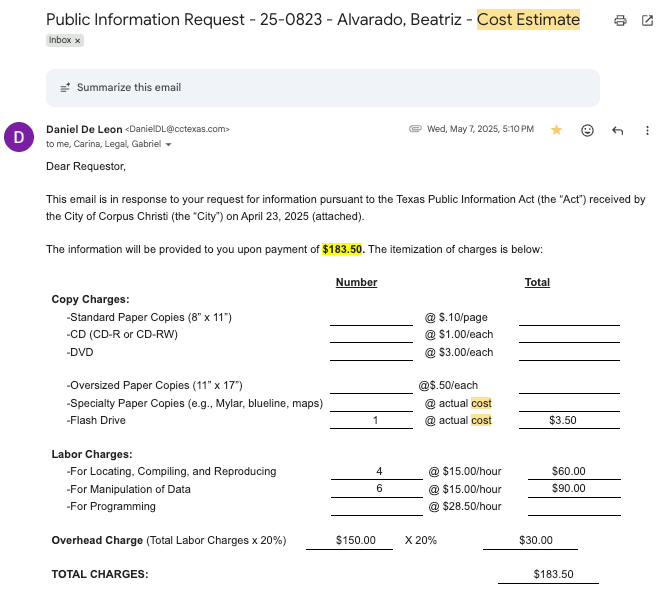Viewport: 667px width, 611px height.
Task: Unstar this email
Action: pyautogui.click(x=556, y=130)
